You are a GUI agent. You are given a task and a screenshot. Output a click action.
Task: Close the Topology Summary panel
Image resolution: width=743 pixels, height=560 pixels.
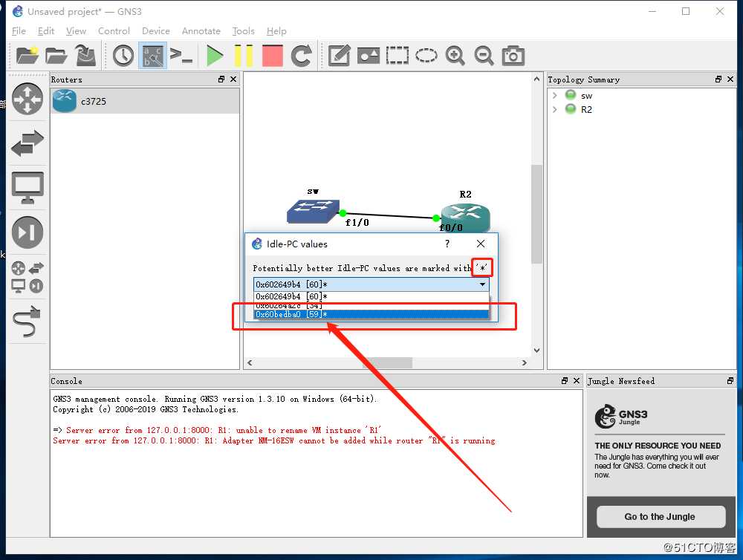click(730, 79)
